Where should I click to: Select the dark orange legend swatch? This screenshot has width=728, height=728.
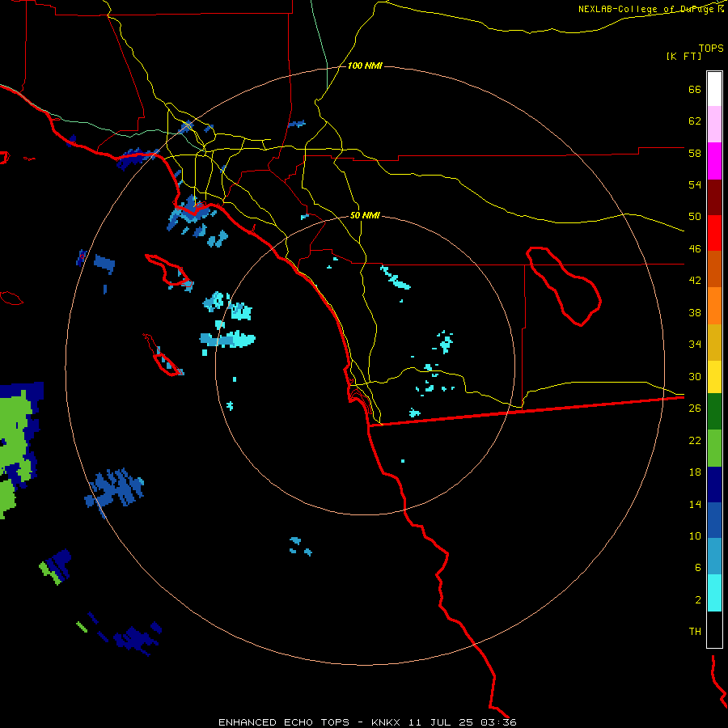tap(714, 269)
